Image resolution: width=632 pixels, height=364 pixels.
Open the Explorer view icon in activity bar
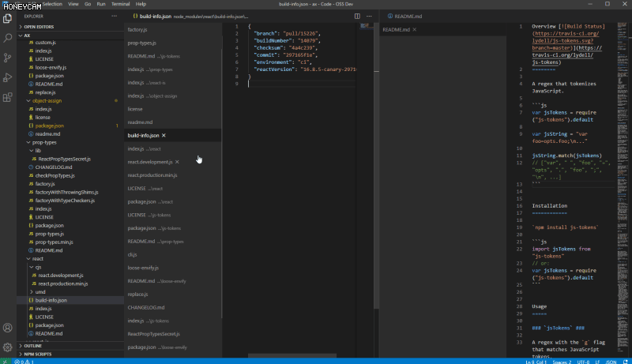[7, 18]
